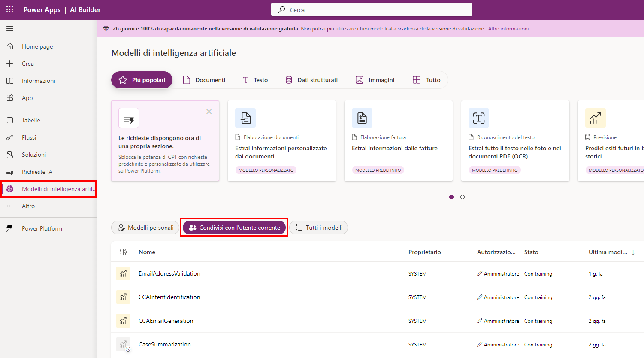Click MODELLO PERSONALIZZATO tag on documents card

(x=266, y=170)
